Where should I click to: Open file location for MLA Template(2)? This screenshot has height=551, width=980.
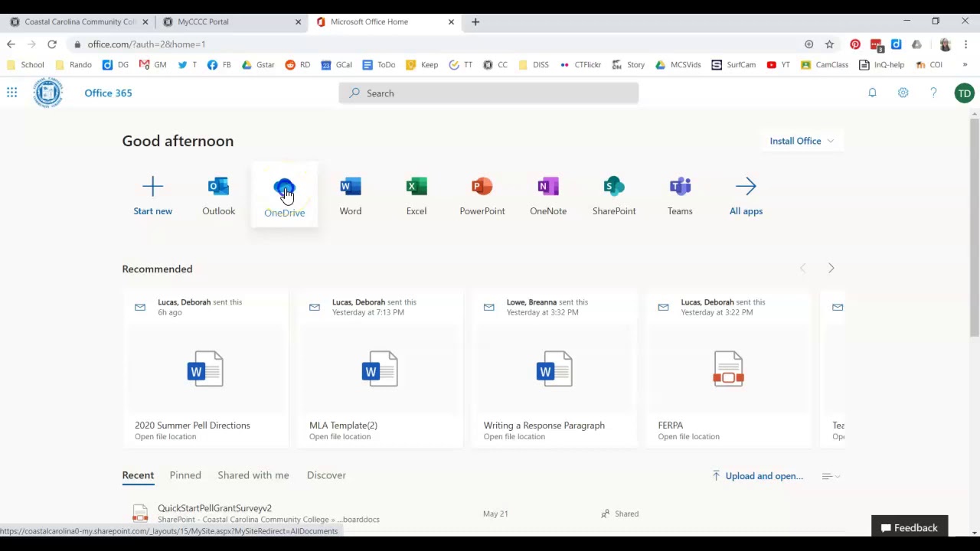point(340,436)
